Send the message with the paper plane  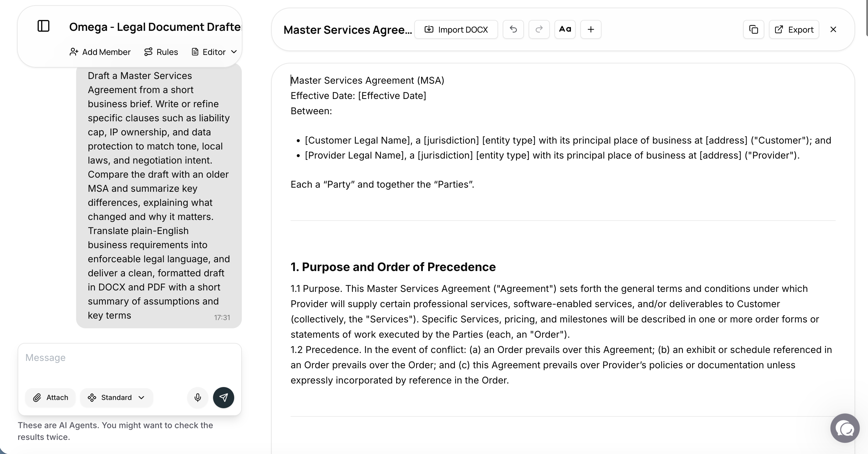pyautogui.click(x=223, y=397)
